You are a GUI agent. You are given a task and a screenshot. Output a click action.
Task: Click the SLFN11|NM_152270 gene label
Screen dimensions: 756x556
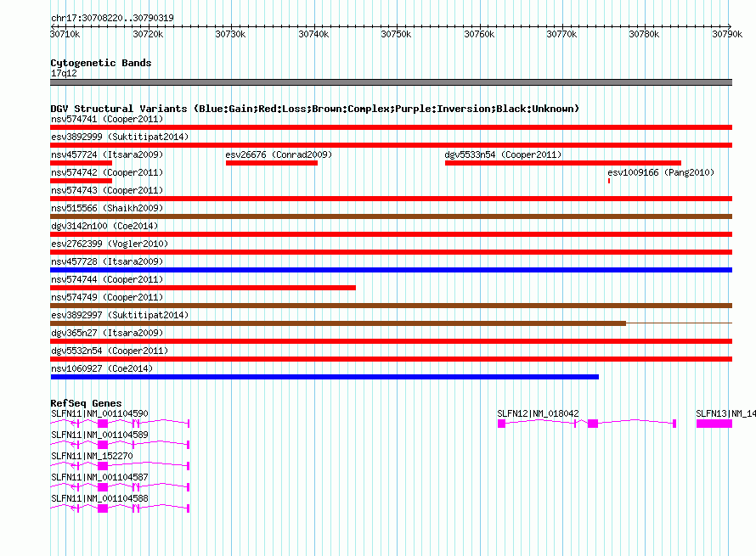coord(92,456)
